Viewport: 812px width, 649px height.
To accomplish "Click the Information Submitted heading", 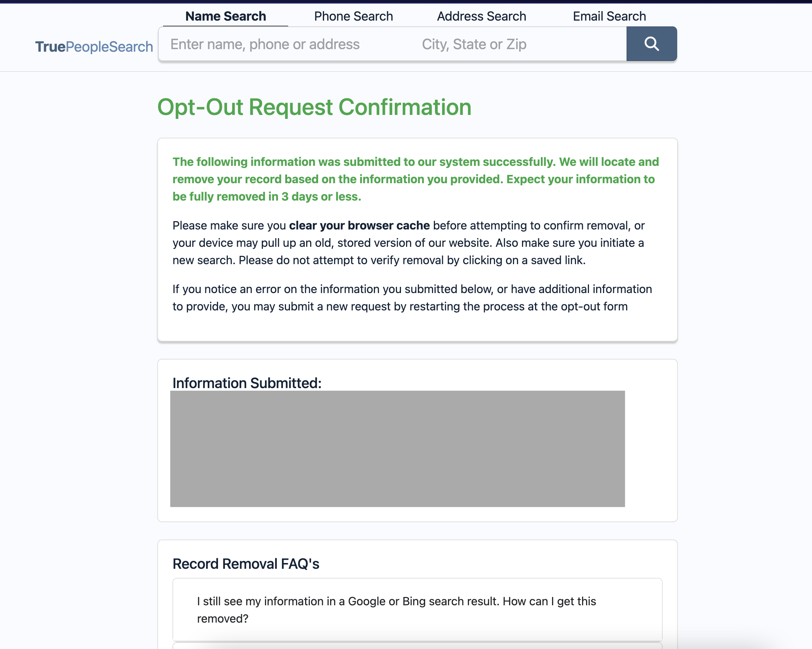I will (247, 383).
